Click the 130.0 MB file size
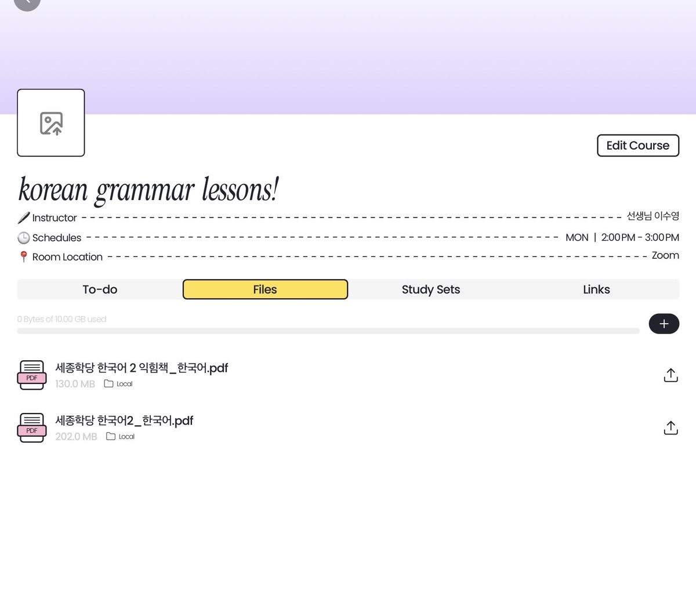Screen dimensions: 696x616 [75, 384]
